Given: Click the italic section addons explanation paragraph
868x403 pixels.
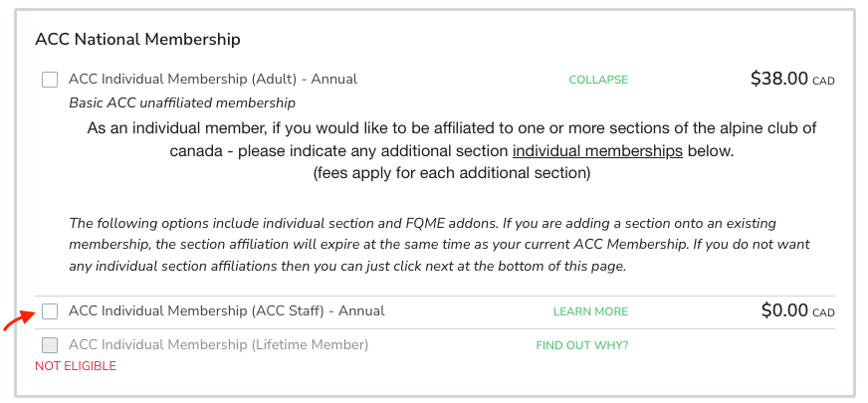Looking at the screenshot, I should tap(440, 245).
